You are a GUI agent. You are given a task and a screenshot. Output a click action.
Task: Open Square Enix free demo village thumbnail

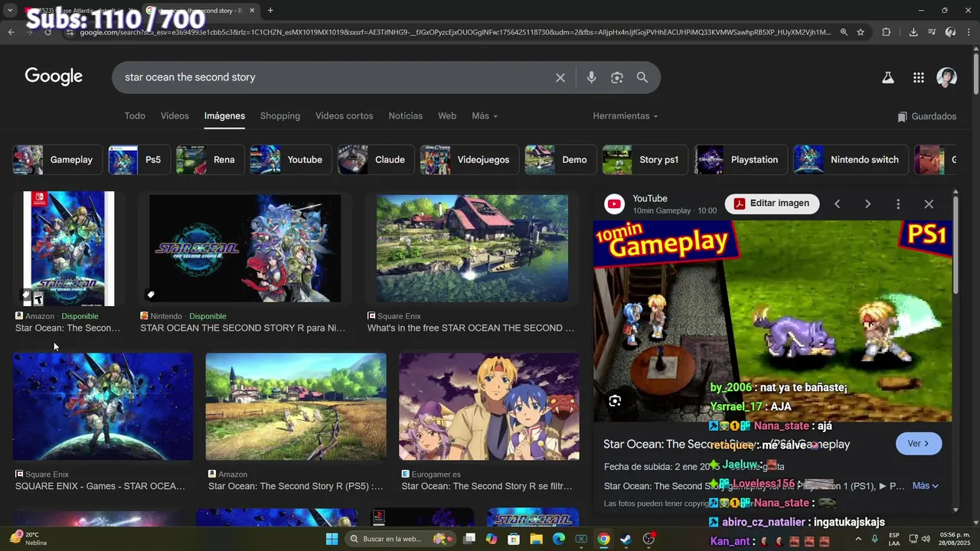click(472, 248)
